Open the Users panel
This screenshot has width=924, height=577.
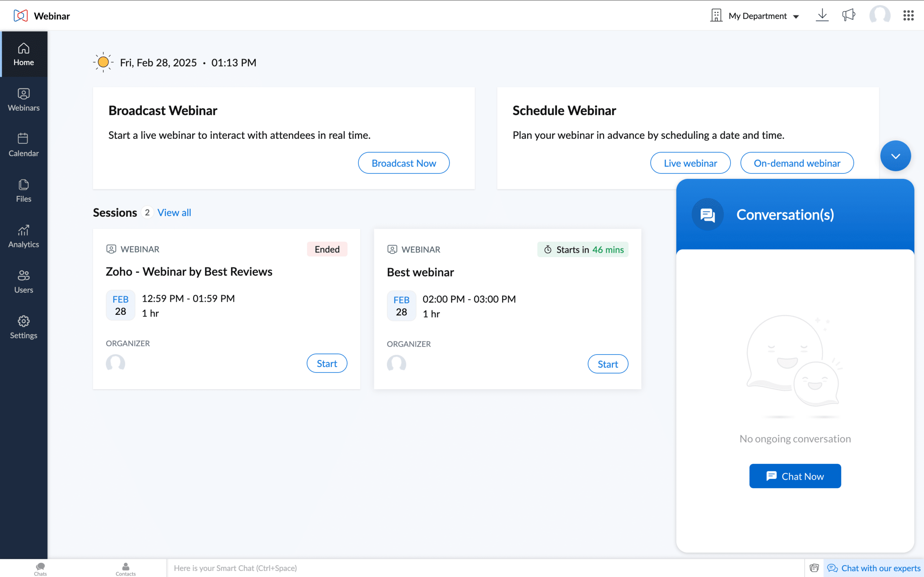click(x=24, y=281)
